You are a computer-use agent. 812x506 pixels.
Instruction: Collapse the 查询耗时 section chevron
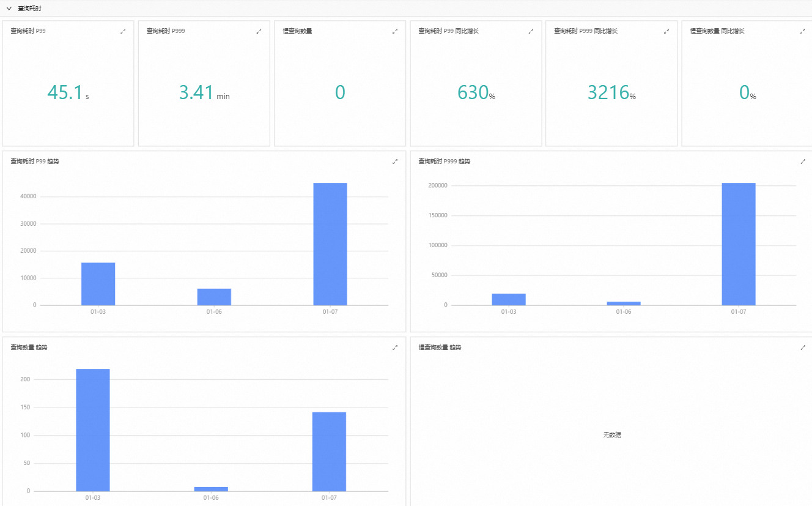pos(9,9)
